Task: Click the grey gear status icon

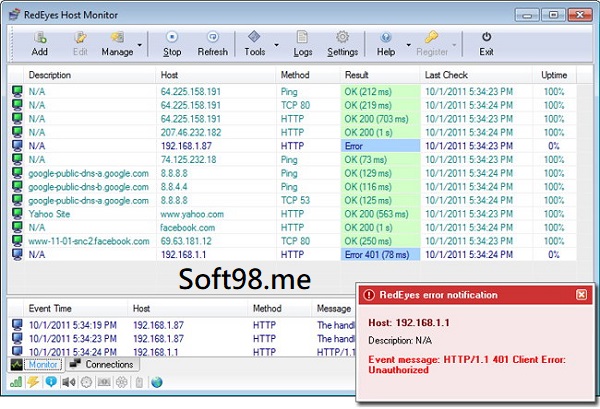Action: 122,382
